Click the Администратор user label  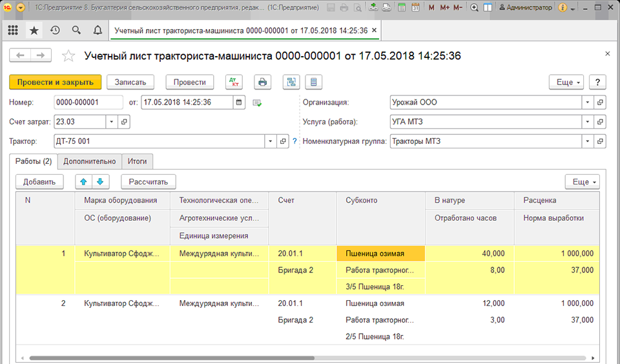[x=525, y=8]
